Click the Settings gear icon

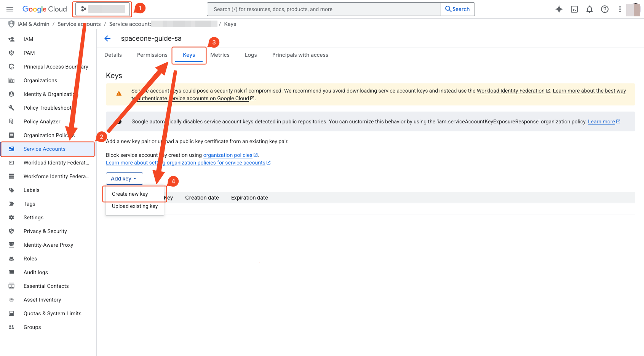click(x=11, y=217)
